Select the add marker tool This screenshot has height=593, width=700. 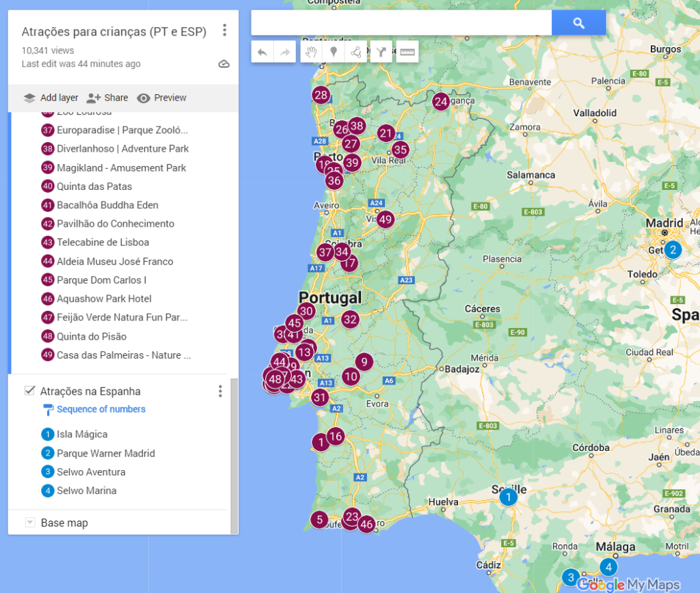(334, 52)
